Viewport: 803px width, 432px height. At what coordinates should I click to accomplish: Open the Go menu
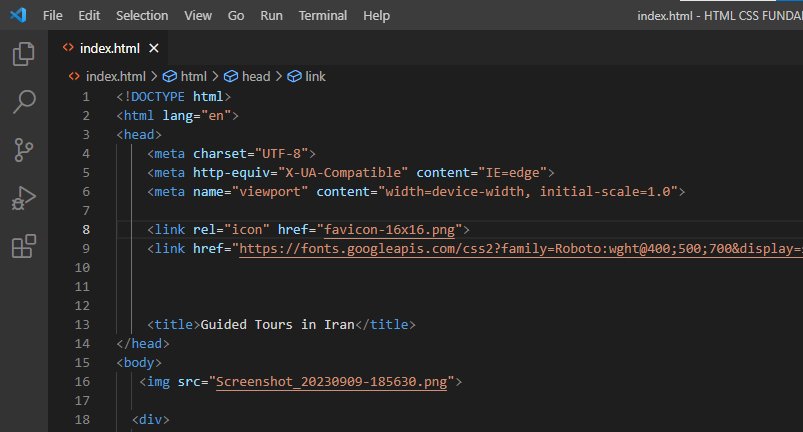tap(236, 16)
